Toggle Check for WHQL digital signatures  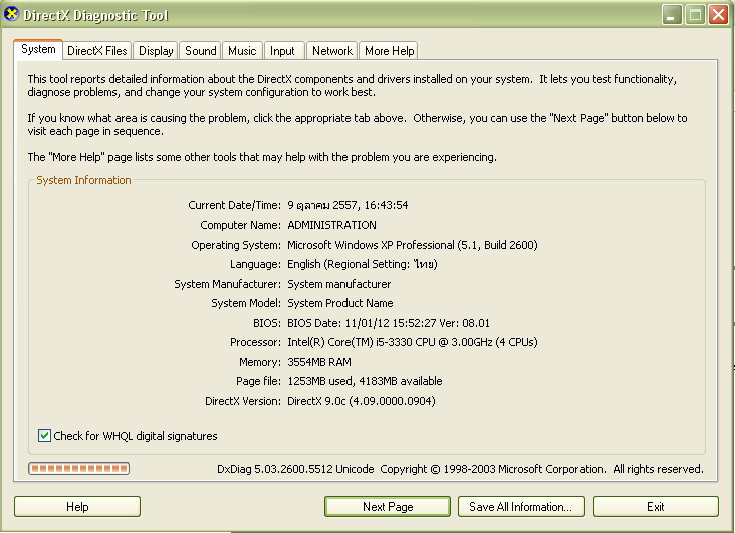click(44, 435)
